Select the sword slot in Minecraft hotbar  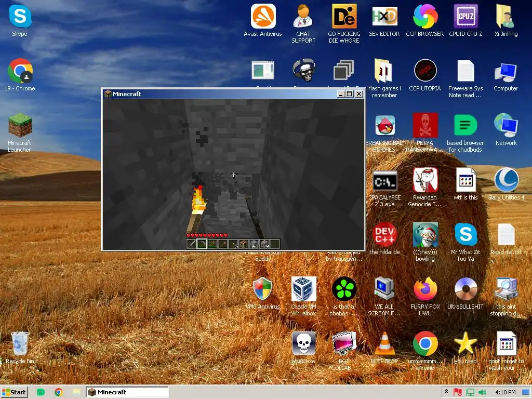tap(191, 244)
